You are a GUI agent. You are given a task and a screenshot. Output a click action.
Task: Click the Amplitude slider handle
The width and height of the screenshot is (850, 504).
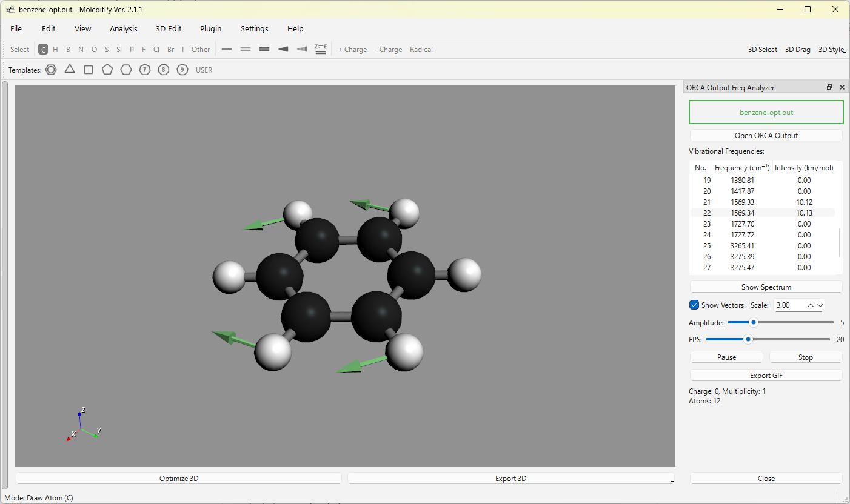tap(754, 323)
